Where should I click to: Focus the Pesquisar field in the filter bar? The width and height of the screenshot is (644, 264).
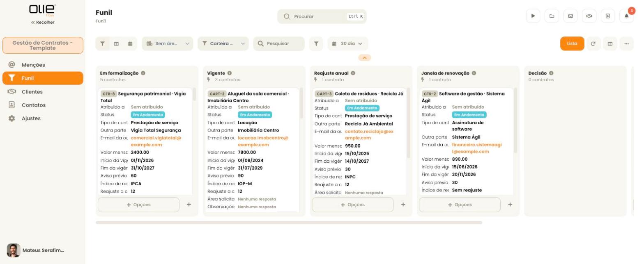[279, 43]
